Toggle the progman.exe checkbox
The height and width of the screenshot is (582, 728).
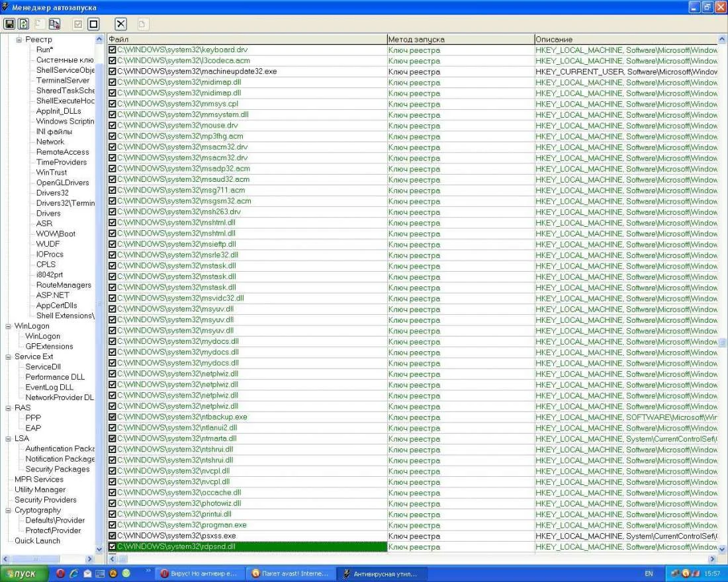click(113, 525)
